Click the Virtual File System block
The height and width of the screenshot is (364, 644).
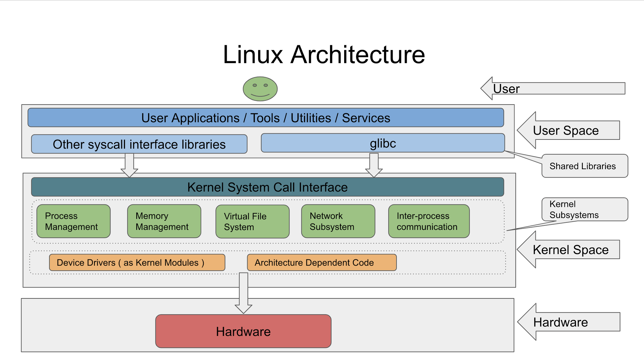point(252,222)
